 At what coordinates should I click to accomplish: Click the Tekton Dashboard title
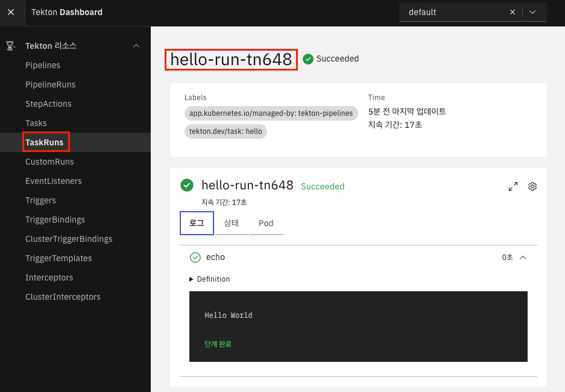pos(67,12)
